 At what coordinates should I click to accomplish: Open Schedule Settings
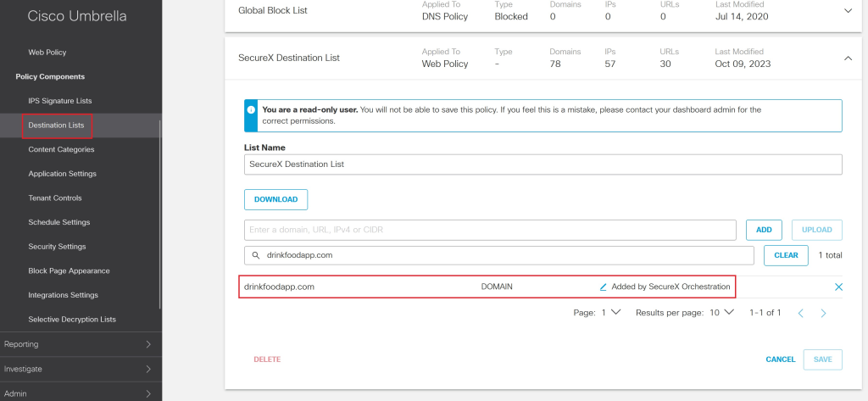(x=58, y=222)
